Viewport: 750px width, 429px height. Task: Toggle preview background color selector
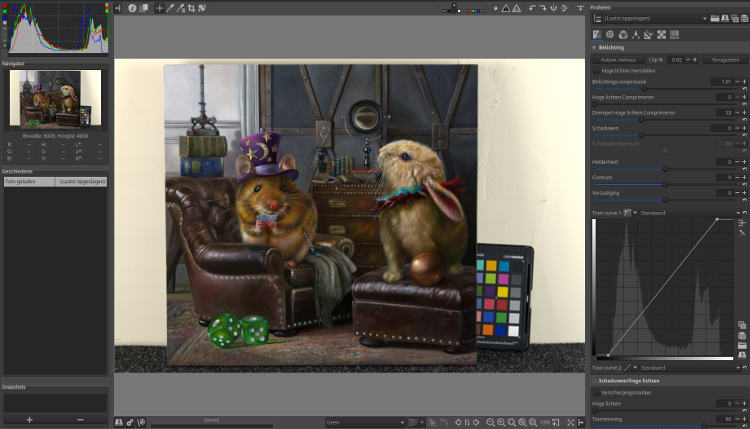452,9
